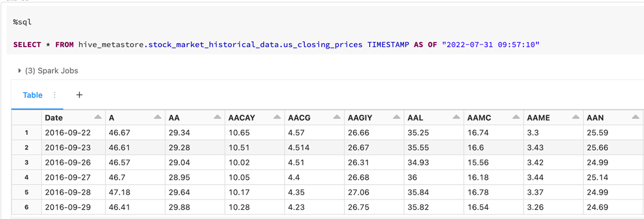644x219 pixels.
Task: Open the Table tab options menu
Action: point(54,95)
